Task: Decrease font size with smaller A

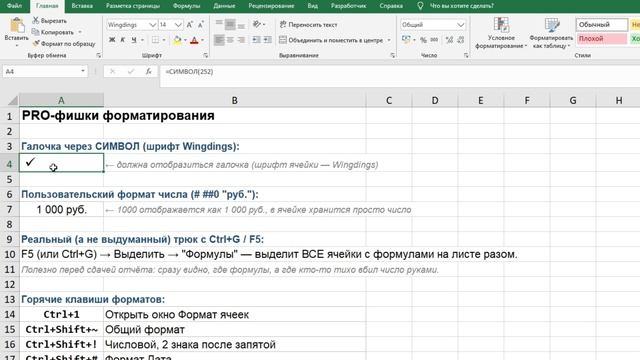Action: pos(200,25)
